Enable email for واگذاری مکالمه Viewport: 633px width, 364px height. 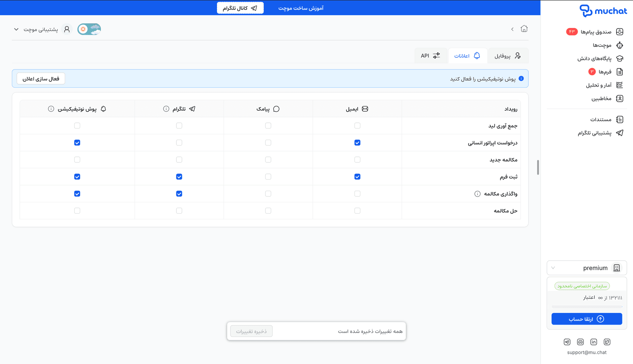point(357,194)
